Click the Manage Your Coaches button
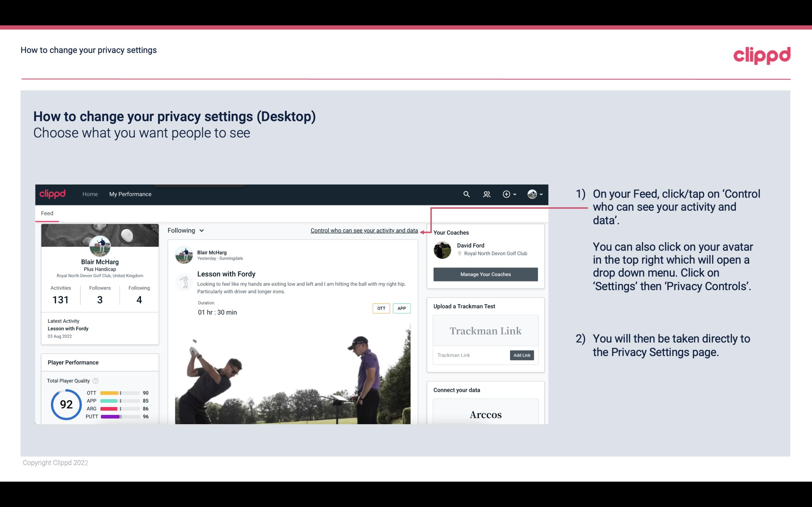Viewport: 812px width, 507px height. click(x=485, y=274)
